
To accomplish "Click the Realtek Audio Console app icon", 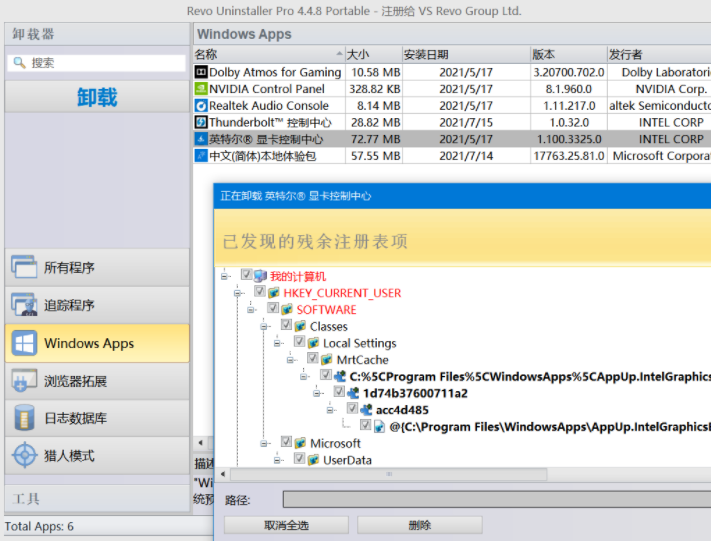I will point(201,105).
